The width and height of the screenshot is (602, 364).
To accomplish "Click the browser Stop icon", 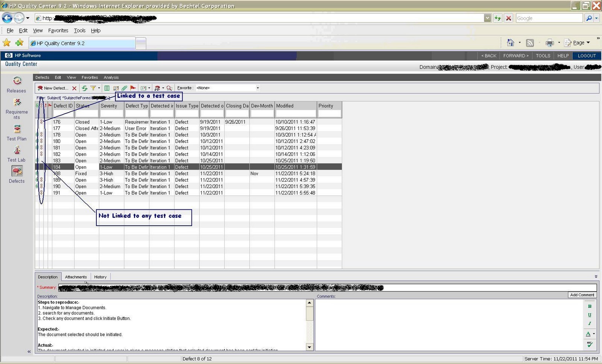I will coord(509,18).
